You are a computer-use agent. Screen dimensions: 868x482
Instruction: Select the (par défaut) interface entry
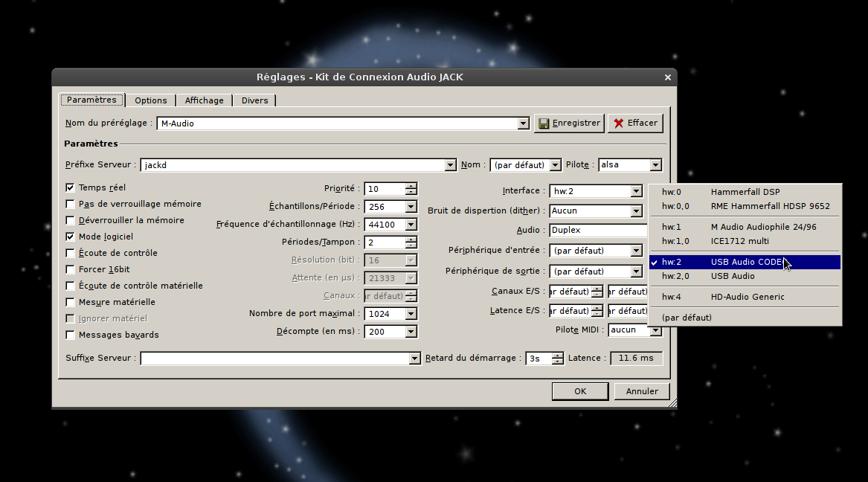coord(745,318)
